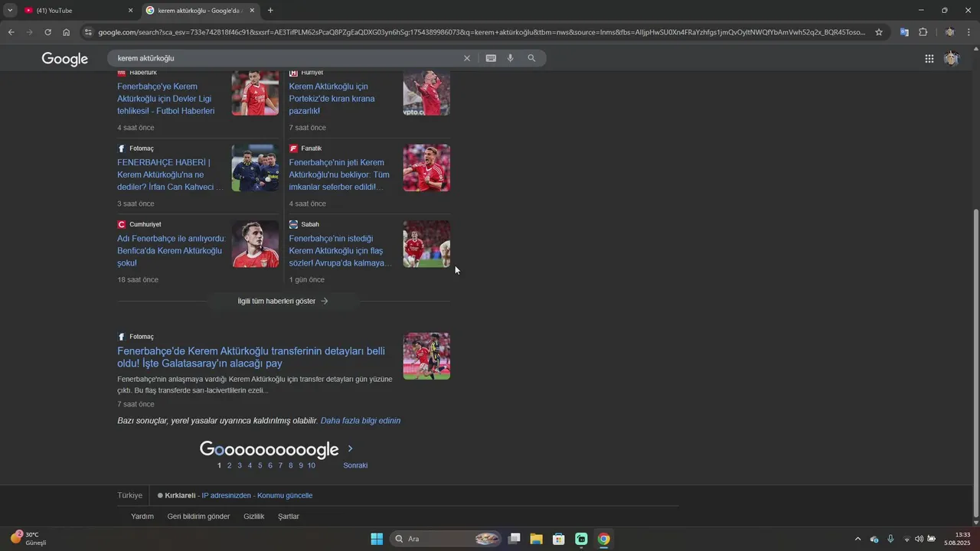Click the Google logo in the header
The width and height of the screenshot is (980, 551).
pos(65,59)
